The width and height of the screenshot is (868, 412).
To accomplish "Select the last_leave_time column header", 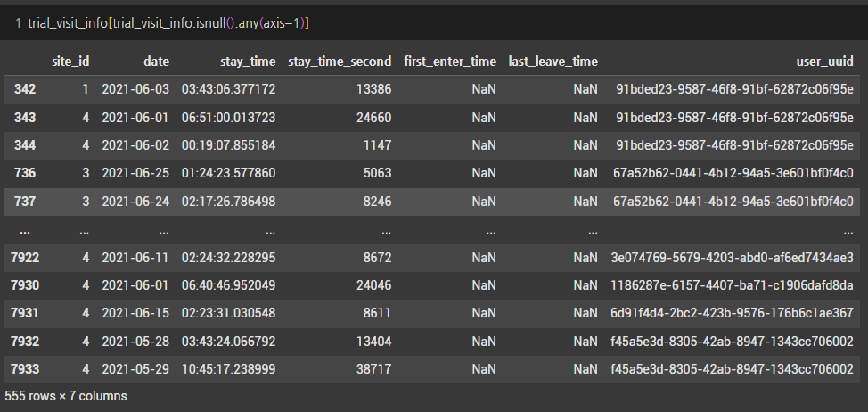I will coord(553,62).
